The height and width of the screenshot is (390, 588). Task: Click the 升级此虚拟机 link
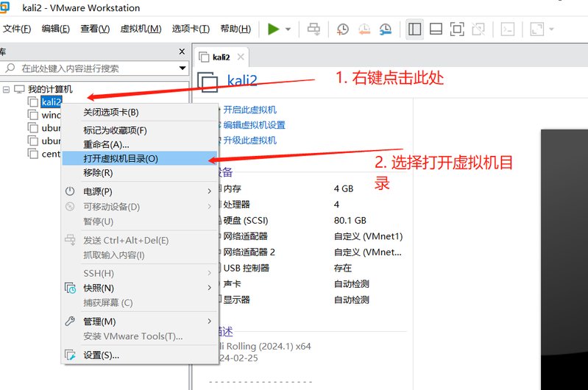249,141
